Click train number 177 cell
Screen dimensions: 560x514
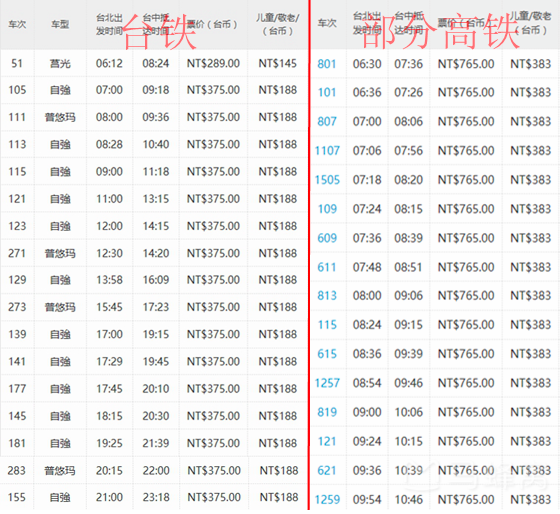pos(17,389)
